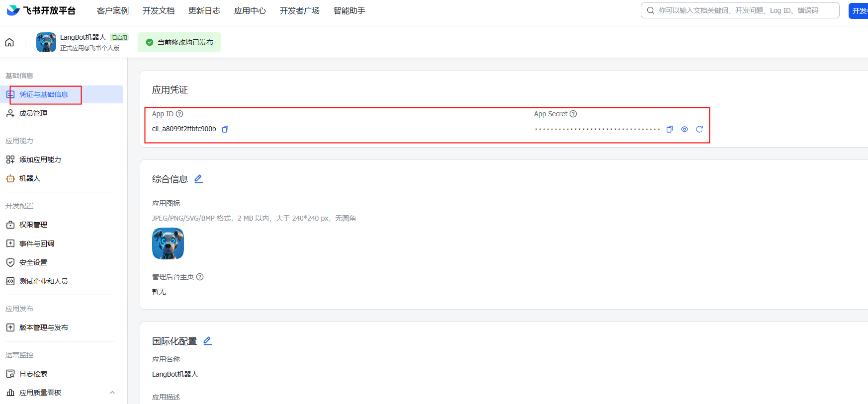Click the App ID value cli_a8099f2ffbfc900b
Screen dimensions: 868x404
pyautogui.click(x=184, y=129)
